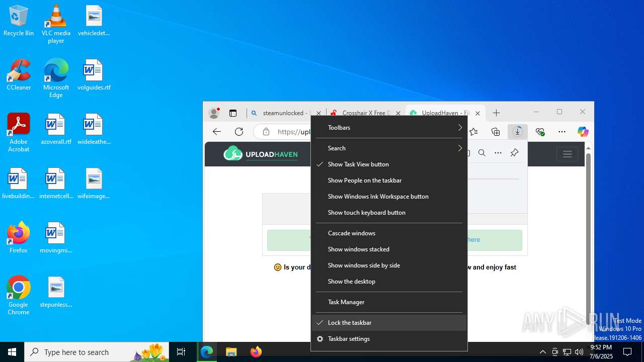Open Edge tab actions menu icon
This screenshot has width=644, height=362.
point(233,113)
